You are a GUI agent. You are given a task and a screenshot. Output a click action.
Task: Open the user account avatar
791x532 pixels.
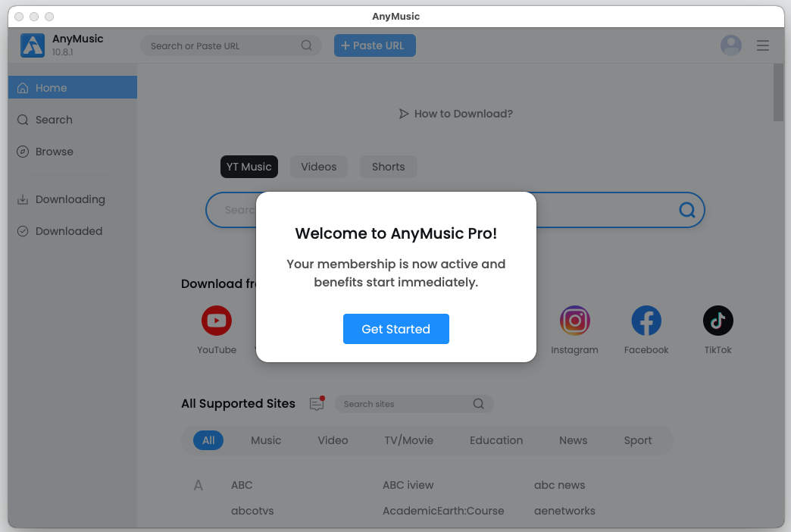pos(730,45)
